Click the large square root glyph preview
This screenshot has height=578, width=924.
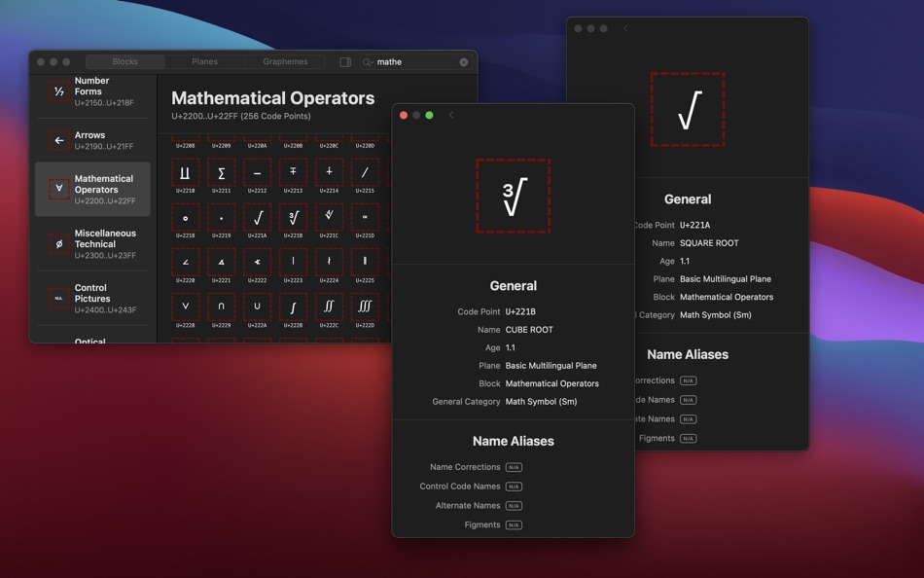tap(688, 109)
